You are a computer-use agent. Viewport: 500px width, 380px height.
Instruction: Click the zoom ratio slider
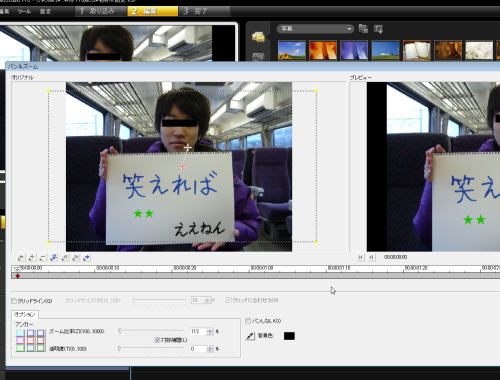click(152, 331)
